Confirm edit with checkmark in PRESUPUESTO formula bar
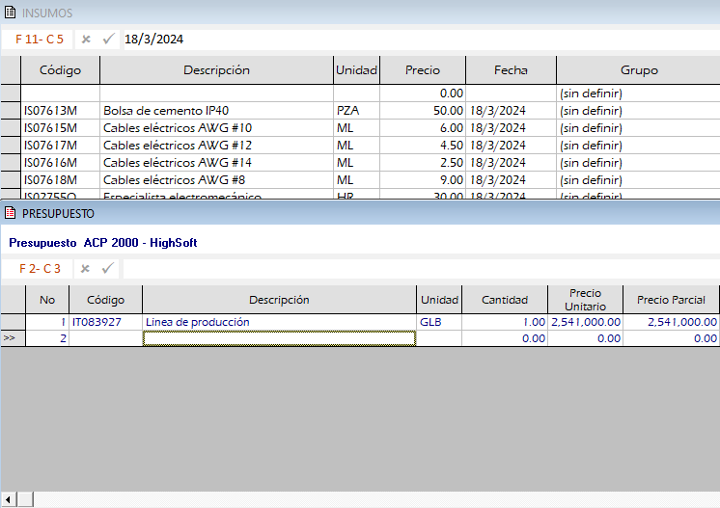 click(x=108, y=268)
